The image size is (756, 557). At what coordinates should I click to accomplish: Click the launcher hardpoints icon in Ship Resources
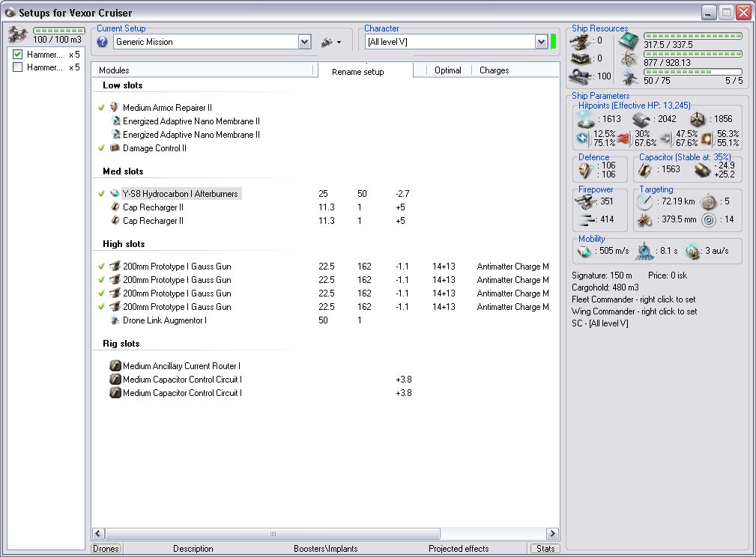pos(580,58)
